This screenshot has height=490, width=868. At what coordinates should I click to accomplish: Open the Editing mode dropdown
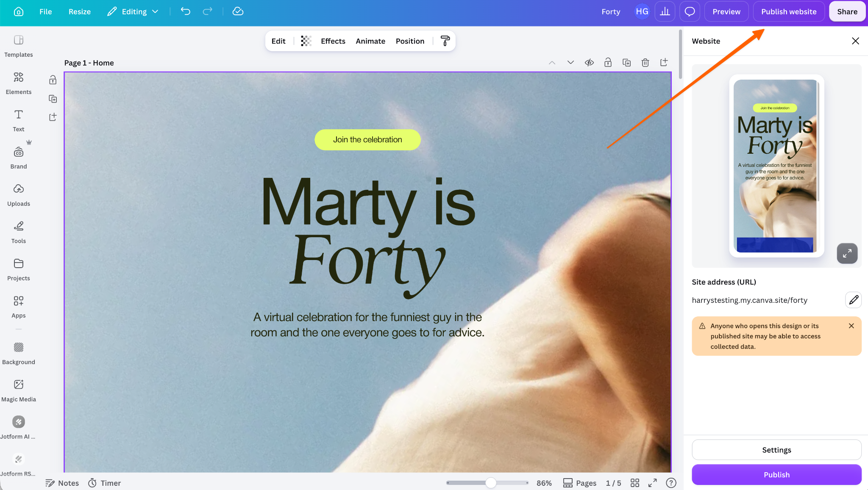click(133, 11)
